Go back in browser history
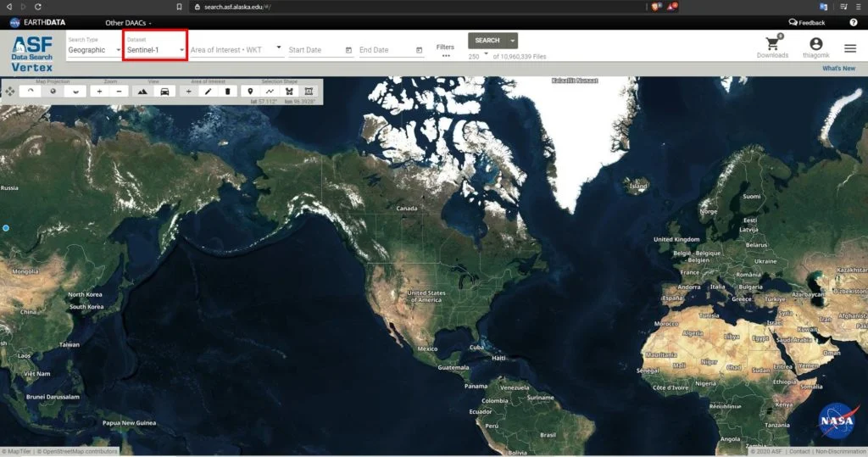The width and height of the screenshot is (868, 457). tap(8, 7)
